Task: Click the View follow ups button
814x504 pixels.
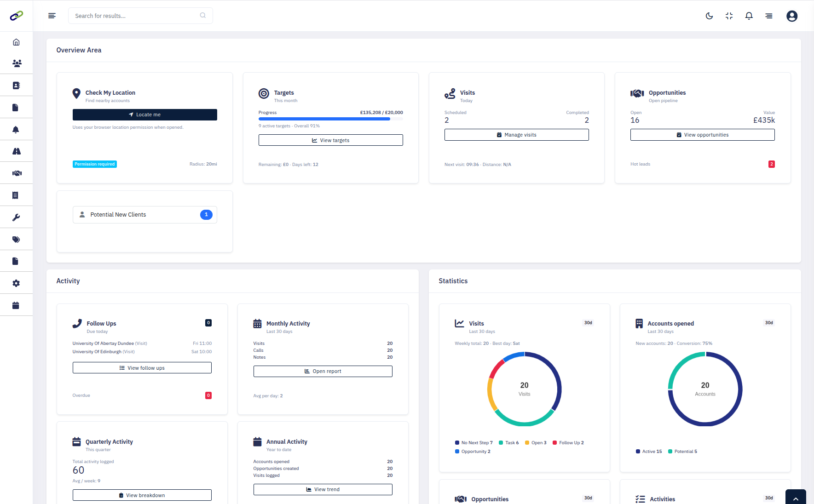Action: 142,368
